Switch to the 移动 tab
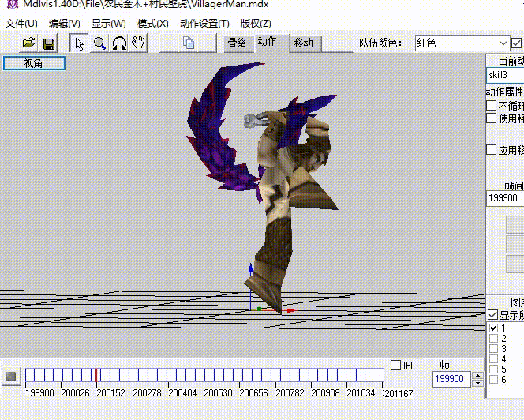This screenshot has height=420, width=524. [x=304, y=43]
